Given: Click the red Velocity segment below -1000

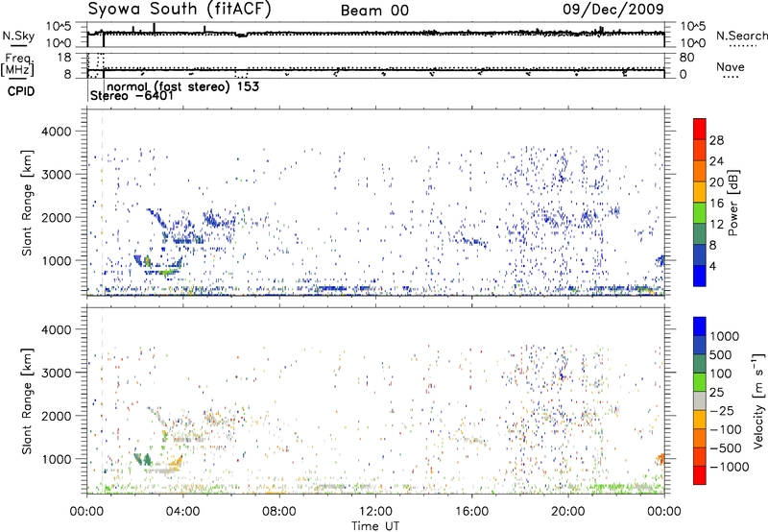Looking at the screenshot, I should point(700,475).
